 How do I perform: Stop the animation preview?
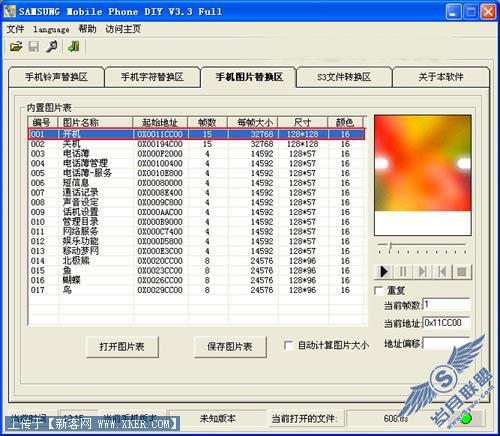pyautogui.click(x=462, y=271)
